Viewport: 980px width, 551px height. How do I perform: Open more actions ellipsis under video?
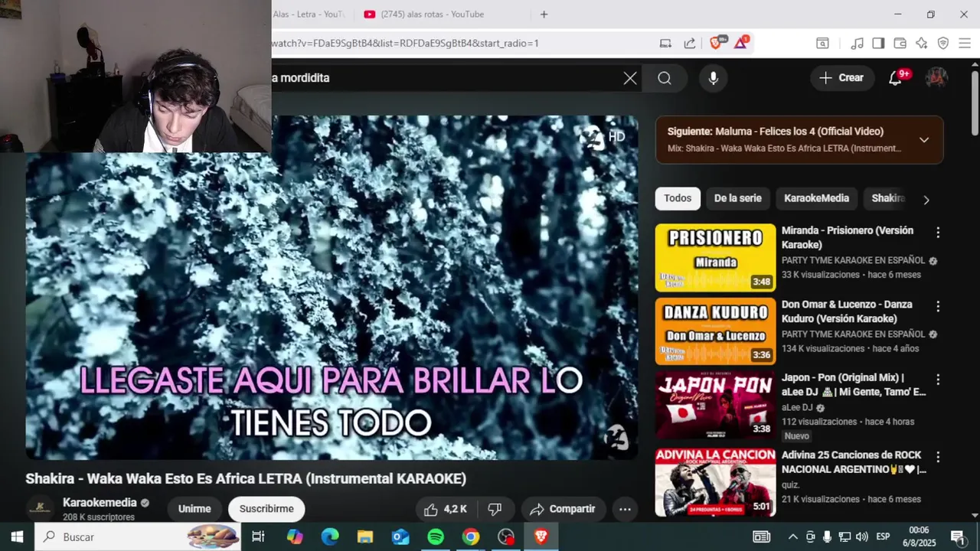click(625, 509)
